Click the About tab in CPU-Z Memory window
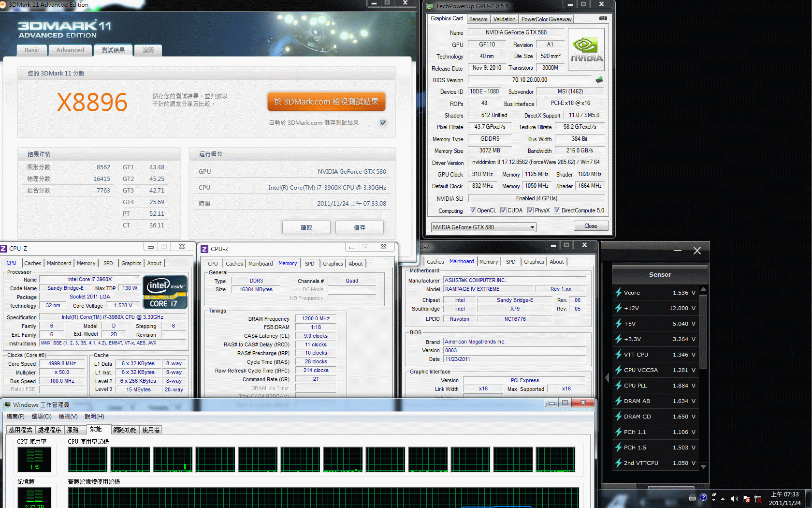The image size is (812, 508). click(356, 264)
